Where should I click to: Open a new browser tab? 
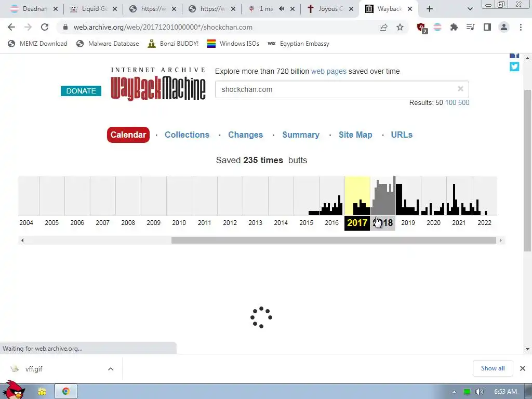(x=430, y=9)
